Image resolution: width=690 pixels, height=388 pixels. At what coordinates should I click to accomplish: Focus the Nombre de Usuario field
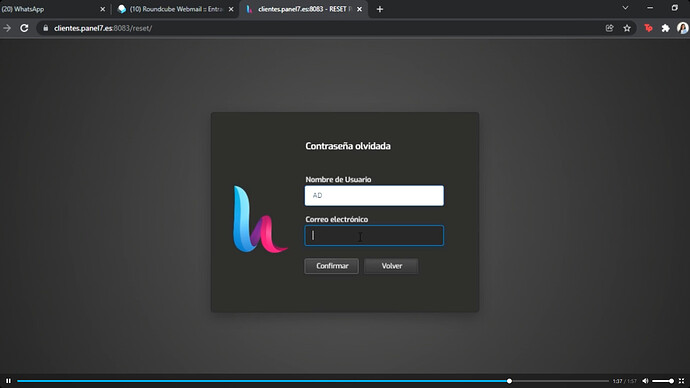click(374, 195)
